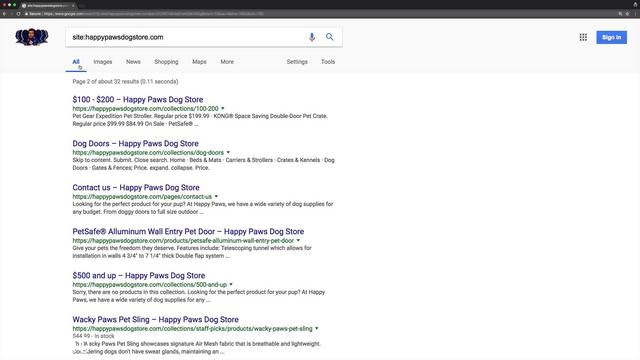Image resolution: width=640 pixels, height=360 pixels.
Task: Click the browser back arrow
Action: [x=4, y=14]
